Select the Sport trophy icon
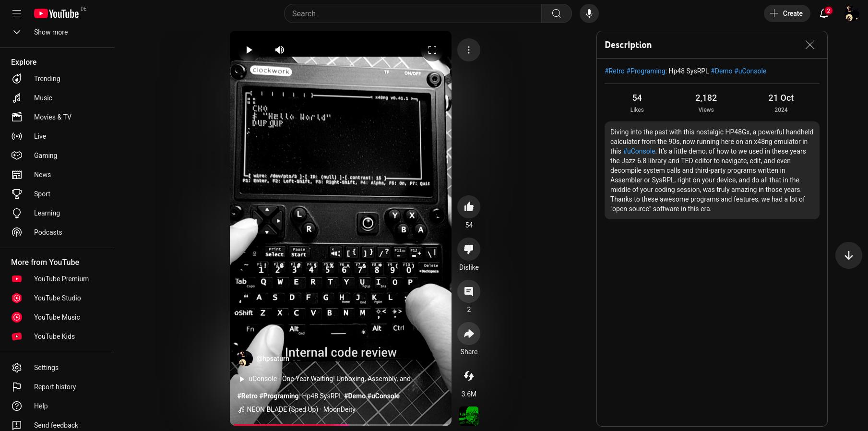The image size is (868, 431). click(x=17, y=194)
